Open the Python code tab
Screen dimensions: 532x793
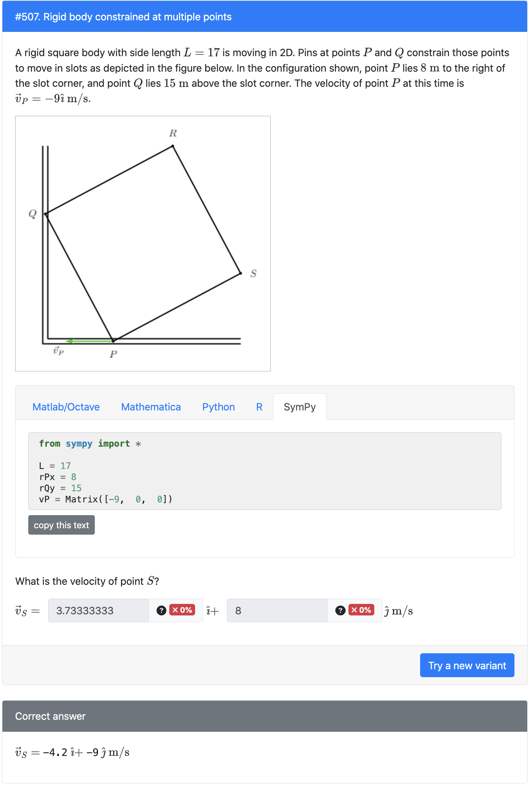coord(218,407)
